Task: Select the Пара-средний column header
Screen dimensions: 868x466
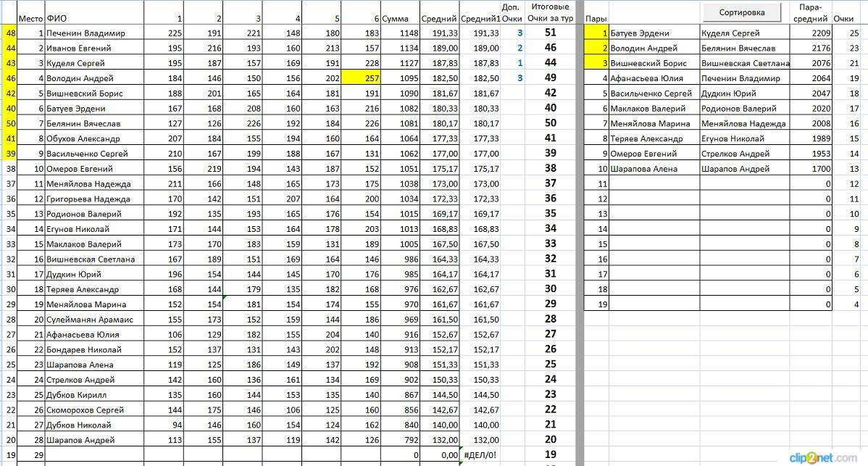Action: (x=811, y=13)
